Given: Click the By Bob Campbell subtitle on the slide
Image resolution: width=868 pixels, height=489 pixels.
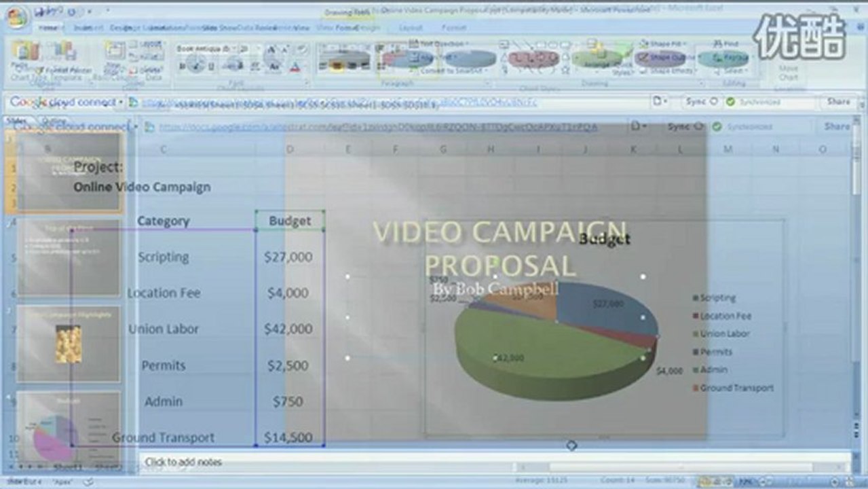Looking at the screenshot, I should 495,289.
